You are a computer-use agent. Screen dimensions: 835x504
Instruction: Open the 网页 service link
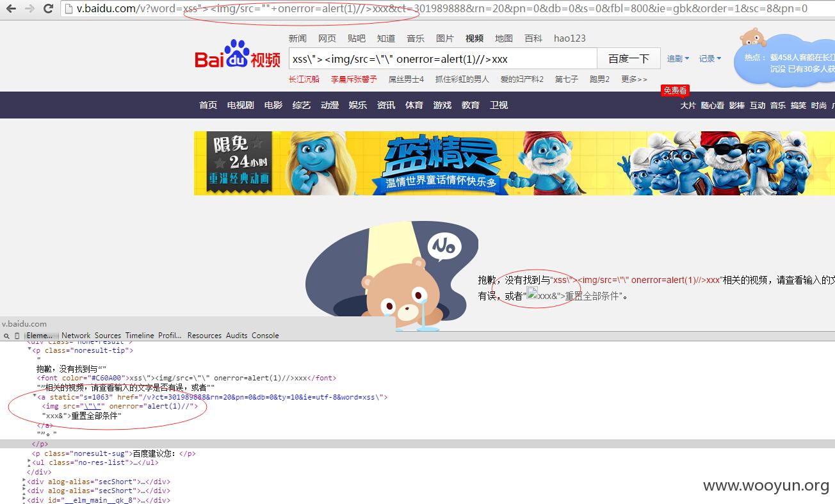327,38
